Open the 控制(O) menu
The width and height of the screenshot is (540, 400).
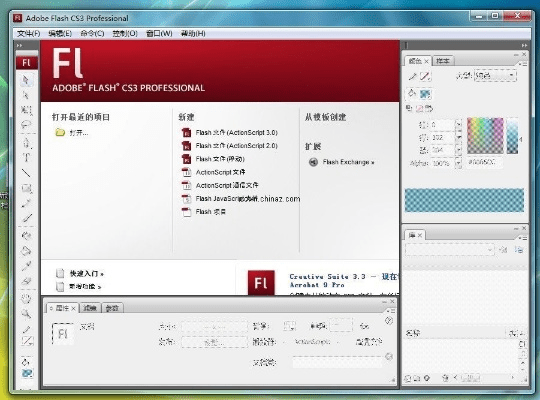125,33
